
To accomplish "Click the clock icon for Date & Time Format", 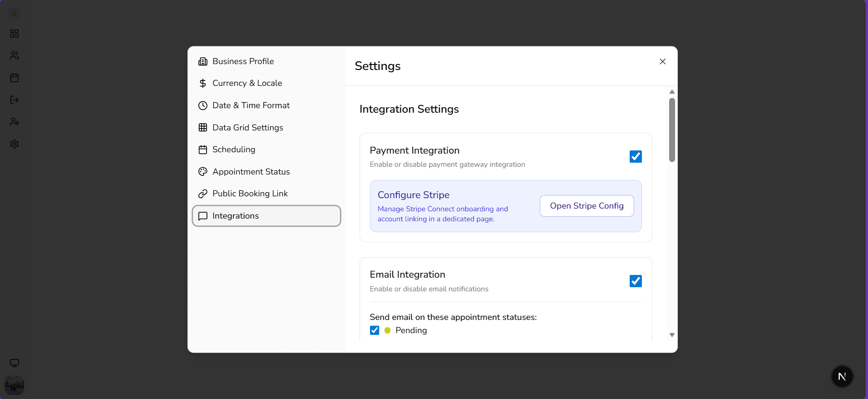I will (203, 105).
